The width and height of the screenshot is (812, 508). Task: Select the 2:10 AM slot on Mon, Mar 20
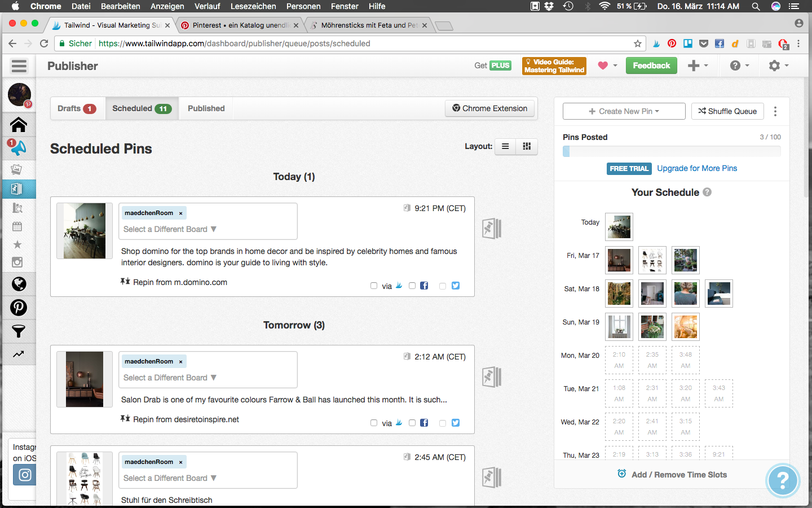619,360
